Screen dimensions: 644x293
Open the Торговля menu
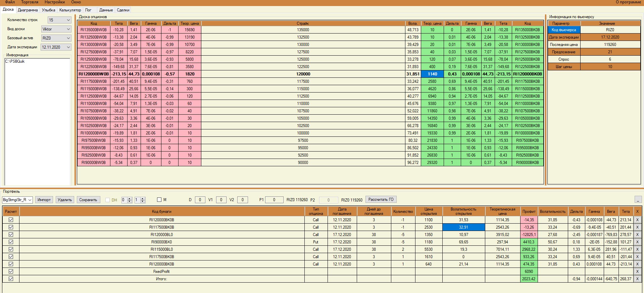coord(30,2)
